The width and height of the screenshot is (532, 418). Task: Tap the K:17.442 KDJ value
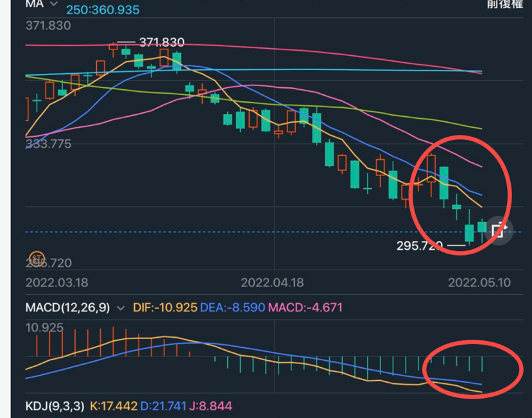point(114,406)
